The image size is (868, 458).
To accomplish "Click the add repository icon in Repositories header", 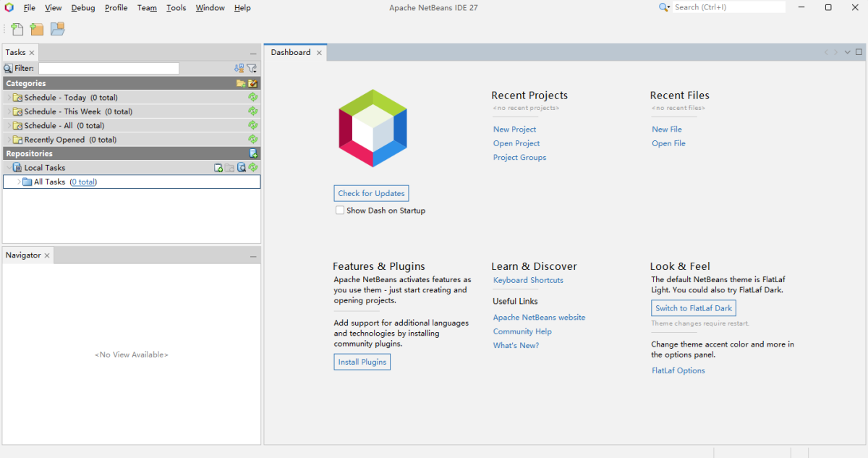I will tap(252, 153).
